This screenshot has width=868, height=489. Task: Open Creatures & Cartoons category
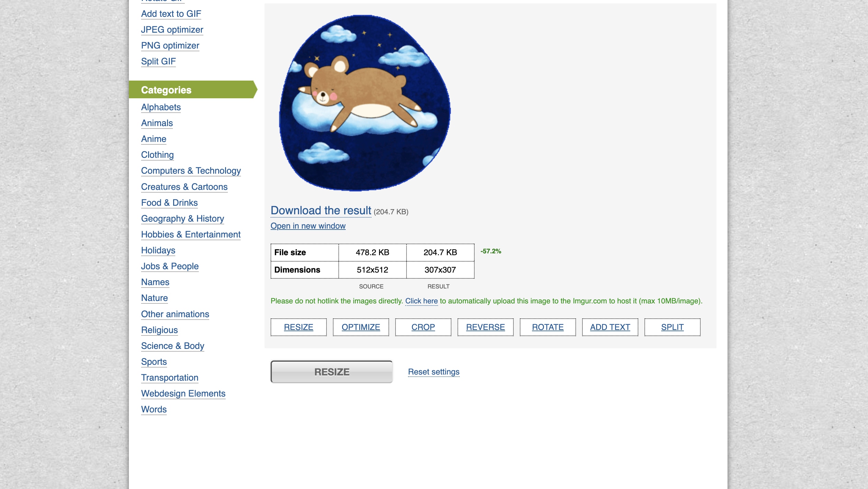(x=184, y=187)
